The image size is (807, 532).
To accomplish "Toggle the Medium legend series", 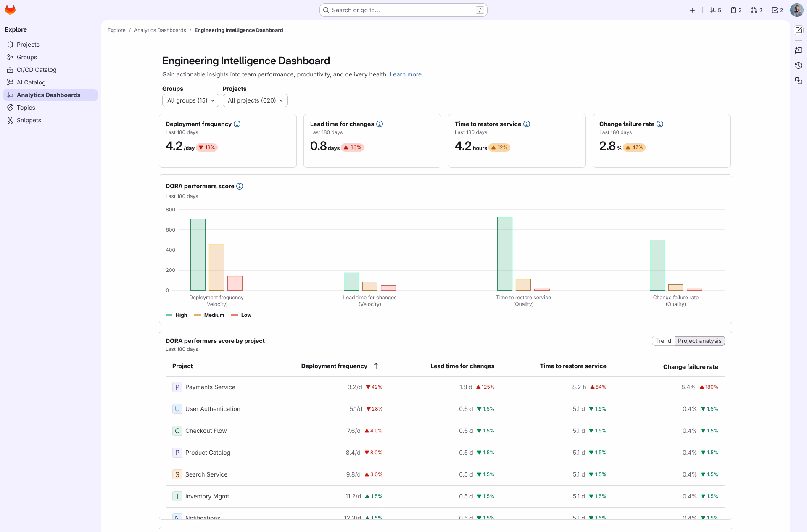I will point(209,315).
